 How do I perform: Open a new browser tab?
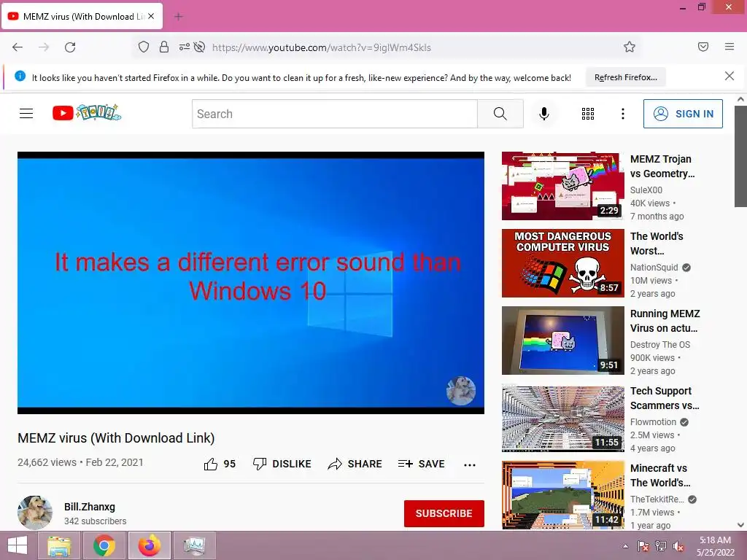pos(179,17)
